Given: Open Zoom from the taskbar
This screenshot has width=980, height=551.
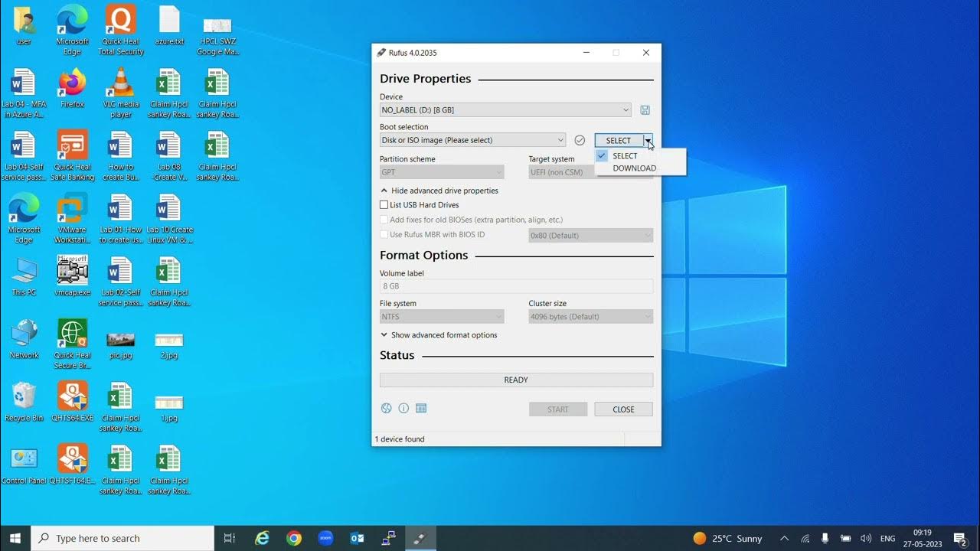Looking at the screenshot, I should coord(325,539).
